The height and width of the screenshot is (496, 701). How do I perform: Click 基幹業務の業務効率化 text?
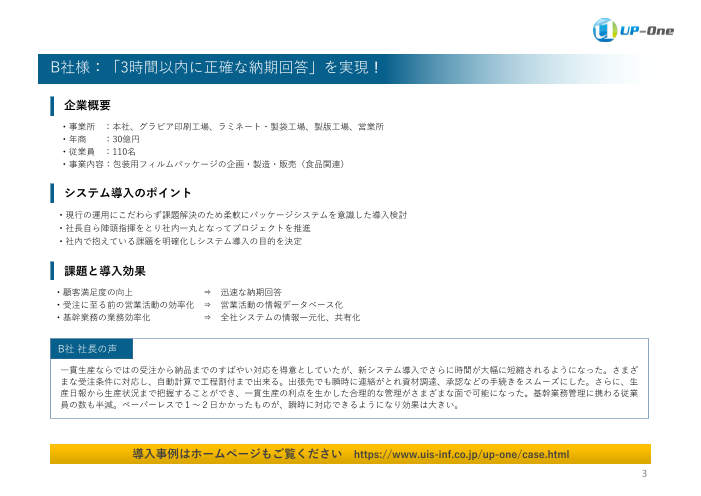[x=106, y=318]
